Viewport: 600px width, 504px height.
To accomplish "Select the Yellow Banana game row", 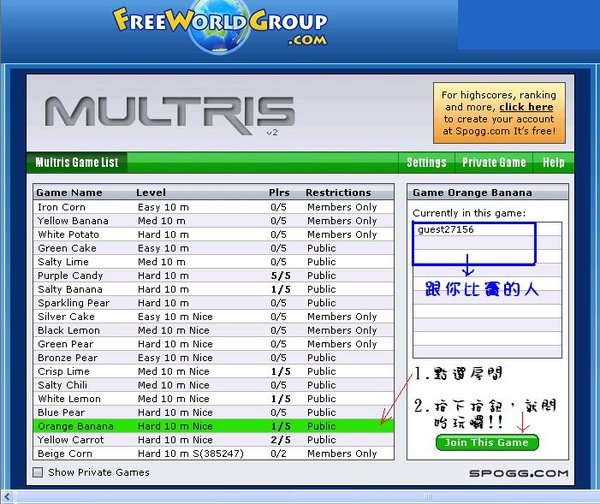I will (214, 221).
